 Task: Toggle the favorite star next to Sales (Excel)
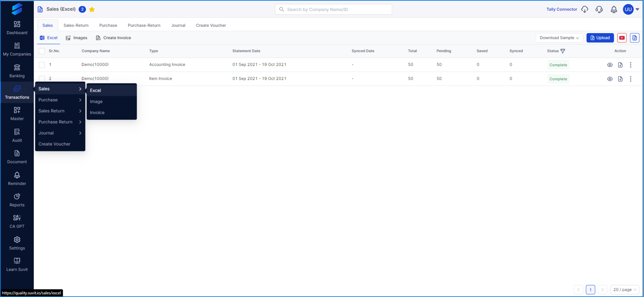(x=92, y=9)
